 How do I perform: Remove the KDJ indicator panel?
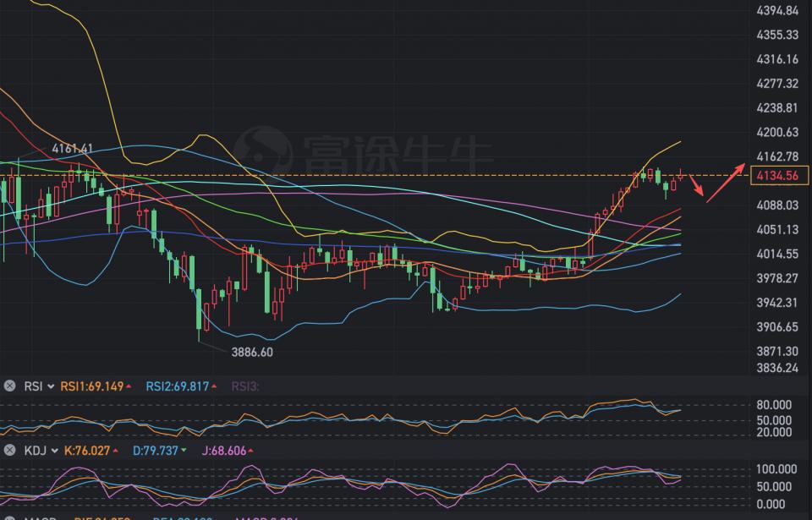10,451
